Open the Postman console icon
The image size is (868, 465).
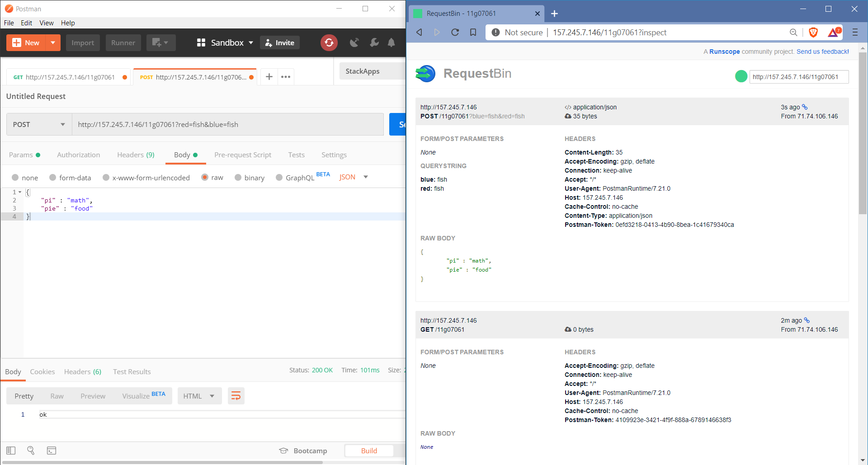(52, 451)
